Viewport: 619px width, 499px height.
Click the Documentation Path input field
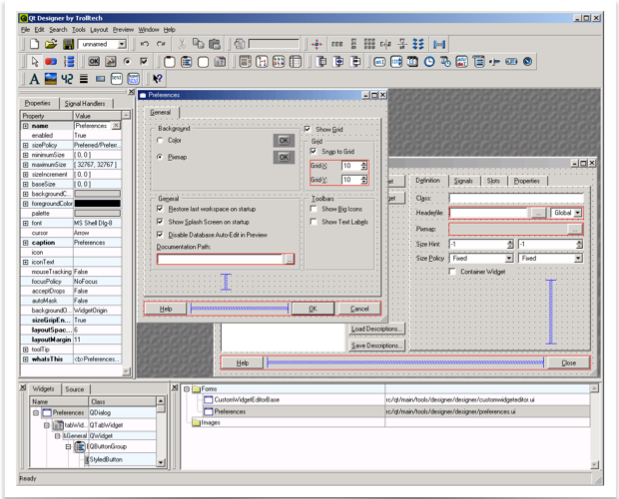click(x=220, y=259)
